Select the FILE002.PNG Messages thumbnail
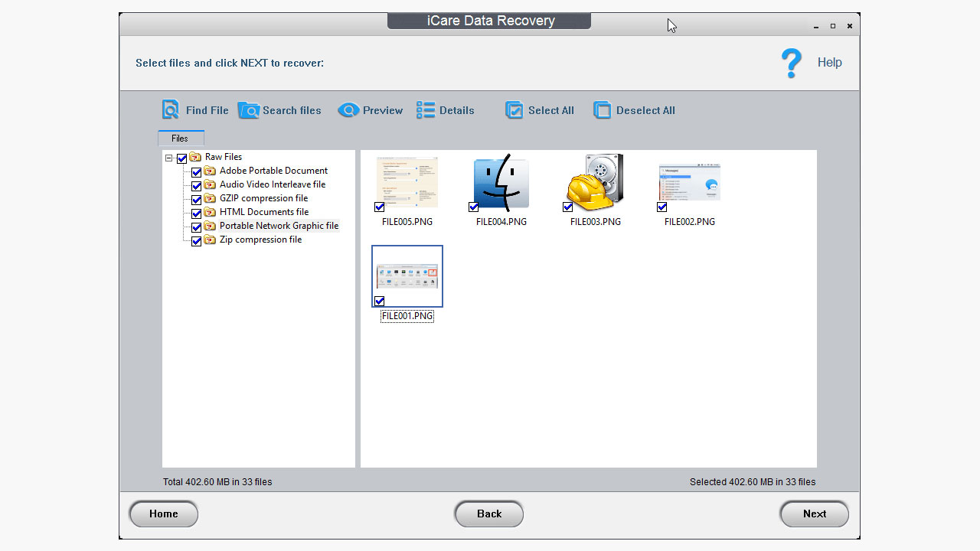 [x=690, y=182]
